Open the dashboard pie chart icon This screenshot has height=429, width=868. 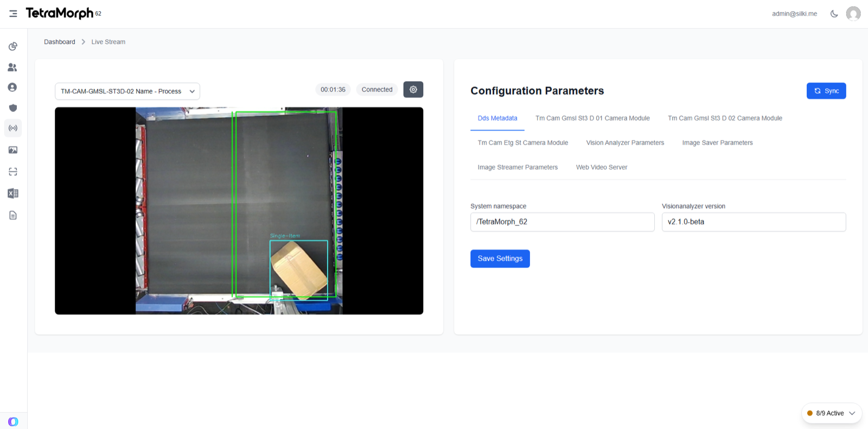click(x=13, y=46)
